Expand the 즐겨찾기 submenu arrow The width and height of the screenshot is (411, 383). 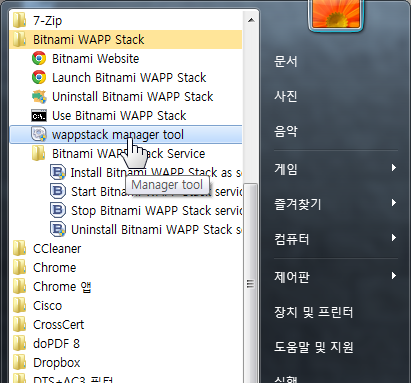(x=394, y=203)
